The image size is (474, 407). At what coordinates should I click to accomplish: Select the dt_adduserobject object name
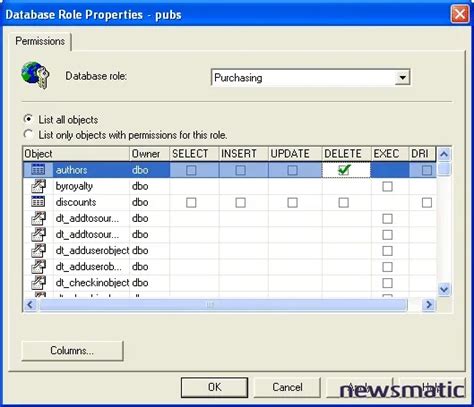click(x=92, y=250)
